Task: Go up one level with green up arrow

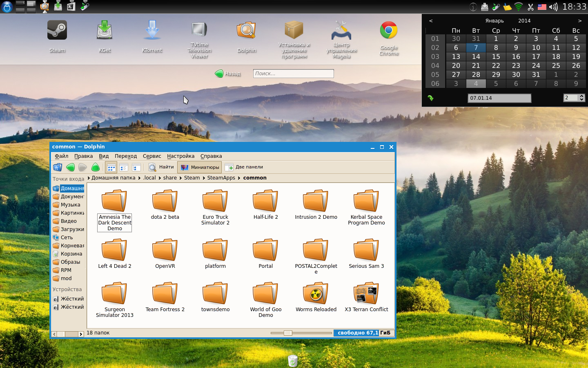Action: tap(96, 167)
